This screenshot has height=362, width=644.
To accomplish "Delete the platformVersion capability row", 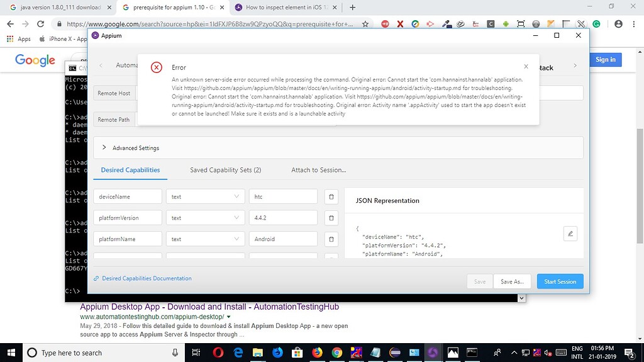I will 331,218.
